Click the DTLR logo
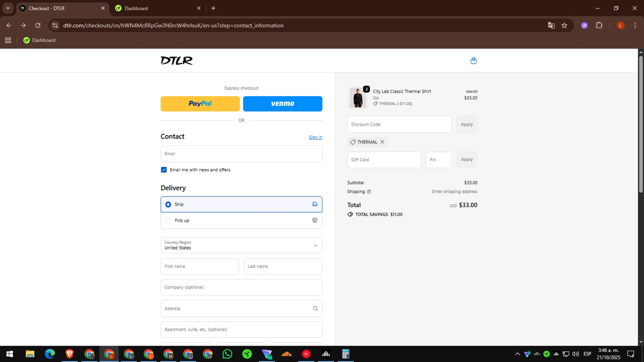 click(x=176, y=60)
